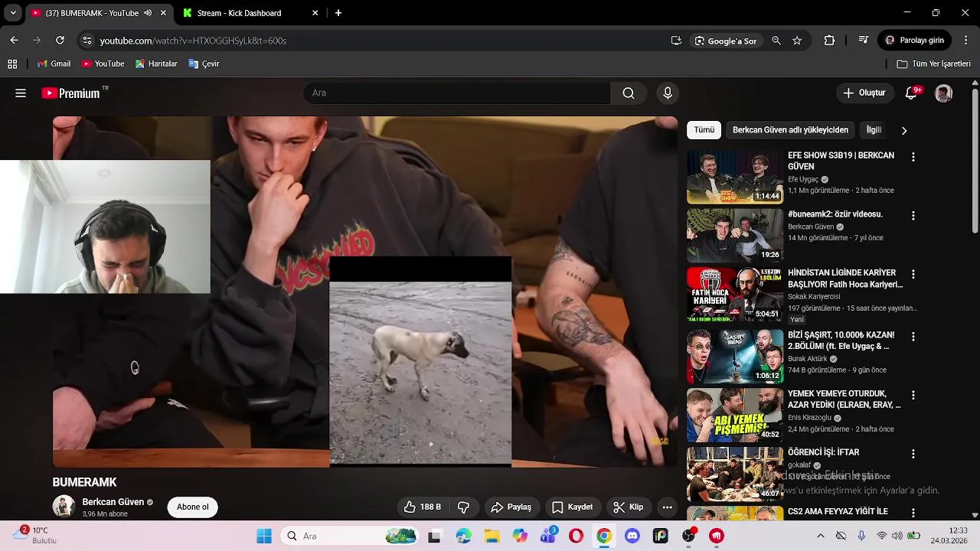The width and height of the screenshot is (980, 551).
Task: Open the account avatar menu
Action: pyautogui.click(x=943, y=93)
